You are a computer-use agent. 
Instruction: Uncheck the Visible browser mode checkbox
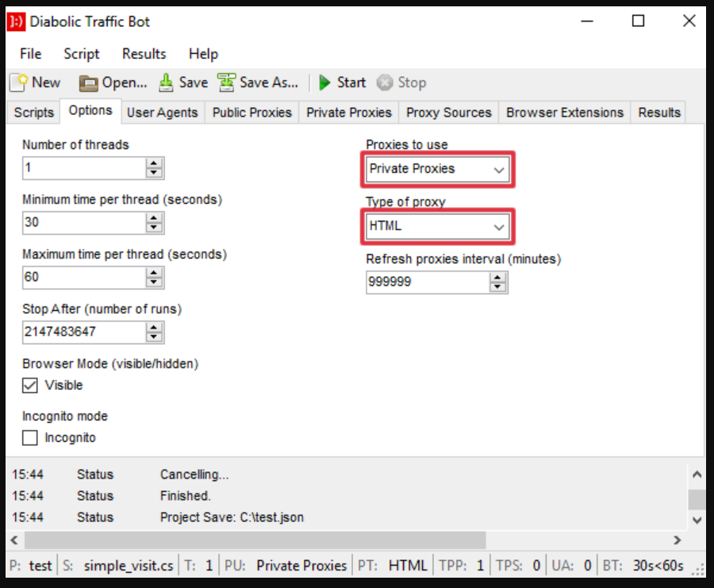[29, 385]
